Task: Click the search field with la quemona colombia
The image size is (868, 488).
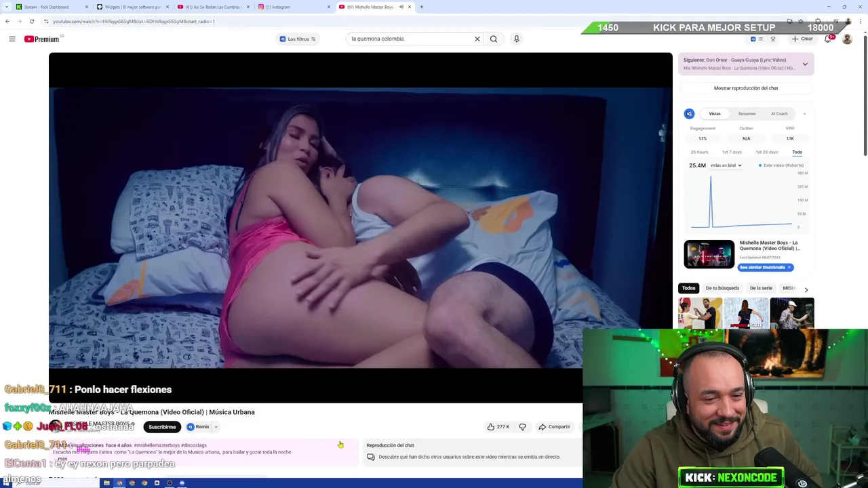Action: [410, 39]
